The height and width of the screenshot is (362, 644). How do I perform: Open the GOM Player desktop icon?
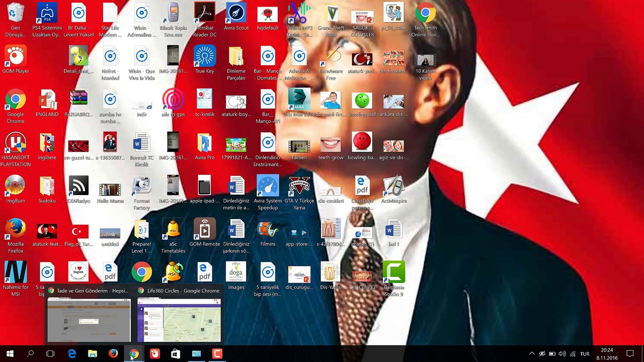(x=16, y=60)
